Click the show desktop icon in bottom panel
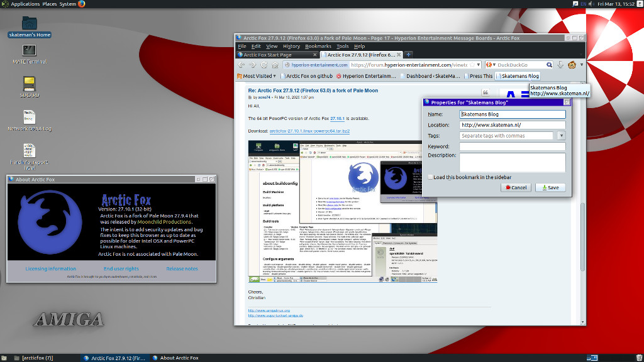 tap(4, 358)
